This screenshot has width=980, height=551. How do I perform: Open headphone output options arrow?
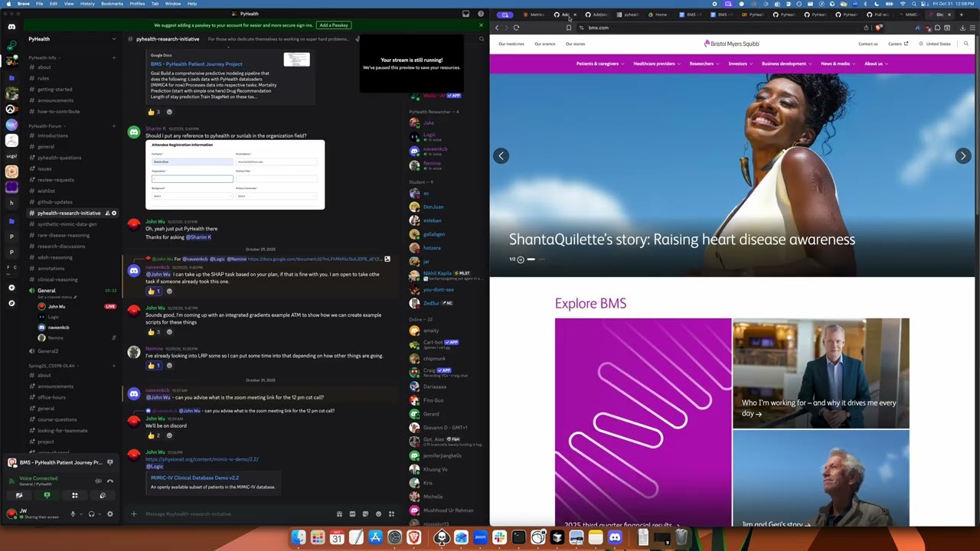point(100,514)
